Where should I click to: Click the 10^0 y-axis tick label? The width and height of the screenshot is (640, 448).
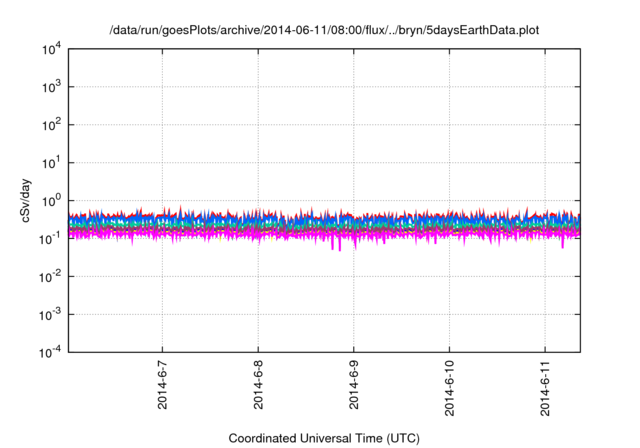[48, 201]
